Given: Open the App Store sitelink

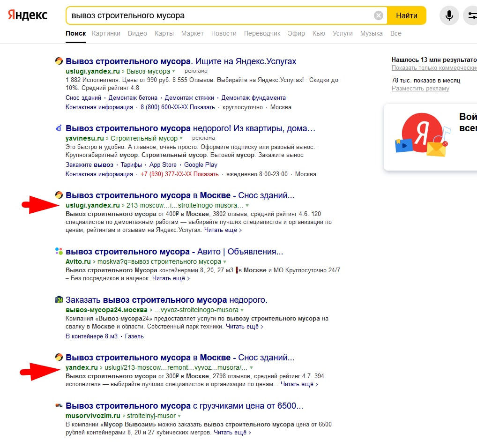Looking at the screenshot, I should (163, 164).
